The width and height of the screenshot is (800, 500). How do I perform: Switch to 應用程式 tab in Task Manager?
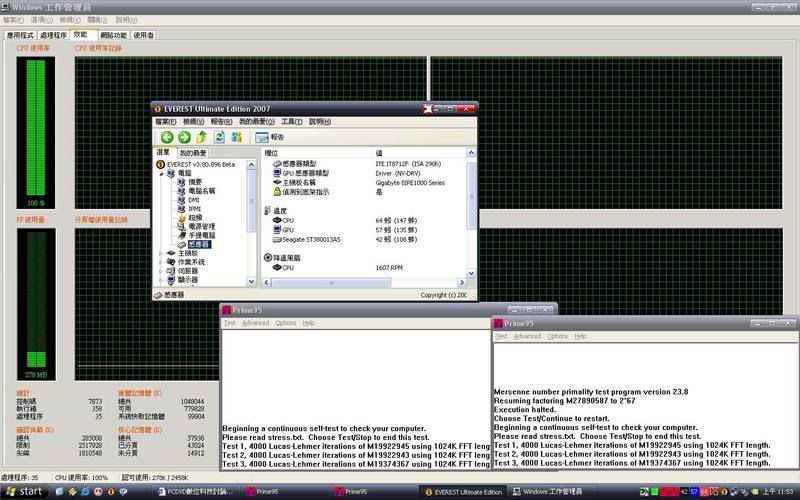(x=20, y=35)
